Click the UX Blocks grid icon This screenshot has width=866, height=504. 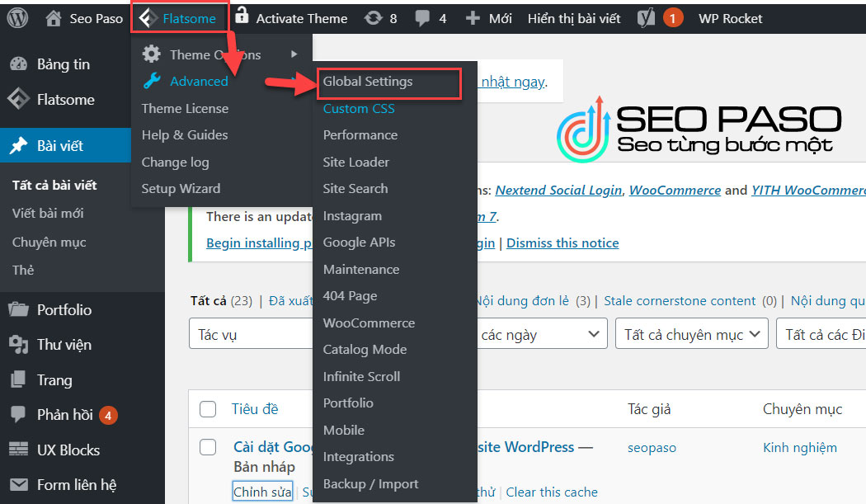click(x=18, y=450)
